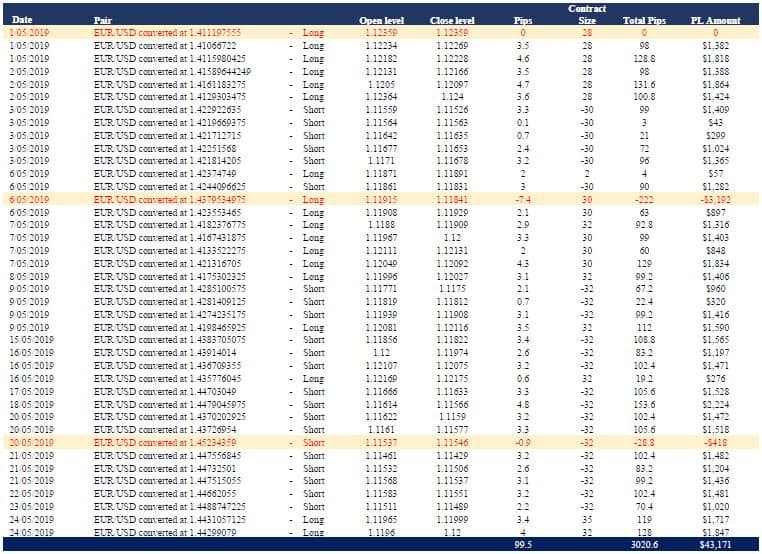Click open level value 1.12107
Image resolution: width=762 pixels, height=554 pixels.
(x=381, y=366)
